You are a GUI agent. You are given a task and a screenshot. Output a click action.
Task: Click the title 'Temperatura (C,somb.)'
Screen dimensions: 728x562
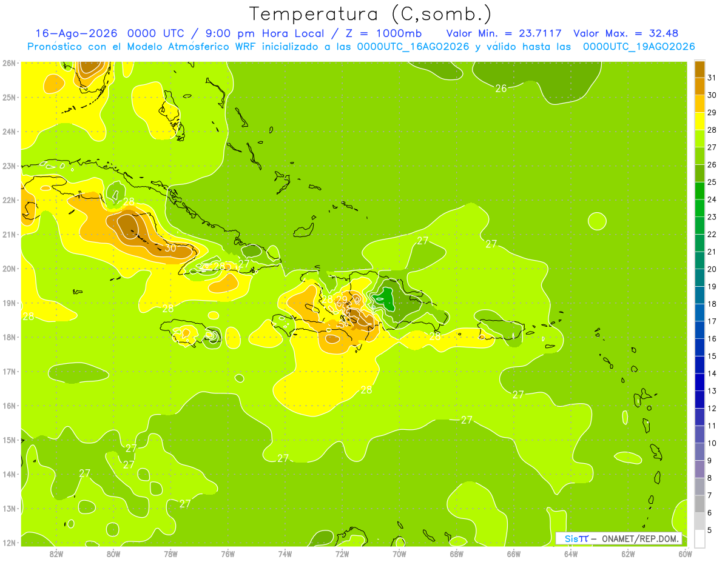tap(371, 14)
